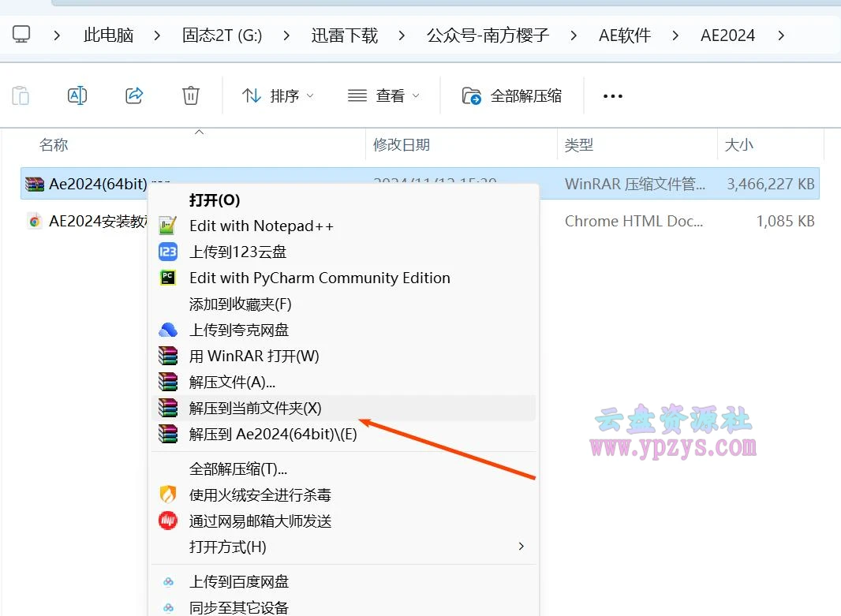Click the Share icon in toolbar
The width and height of the screenshot is (841, 616).
coord(134,95)
